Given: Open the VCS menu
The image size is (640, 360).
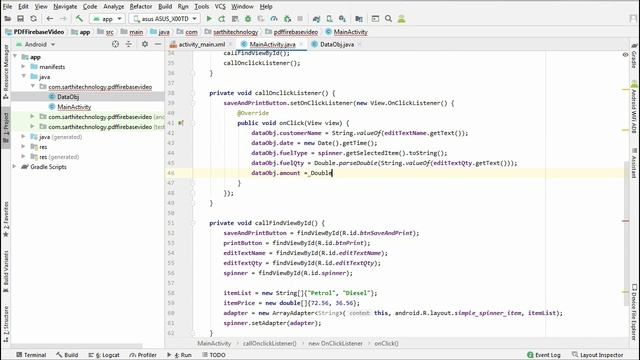Looking at the screenshot, I should (220, 7).
